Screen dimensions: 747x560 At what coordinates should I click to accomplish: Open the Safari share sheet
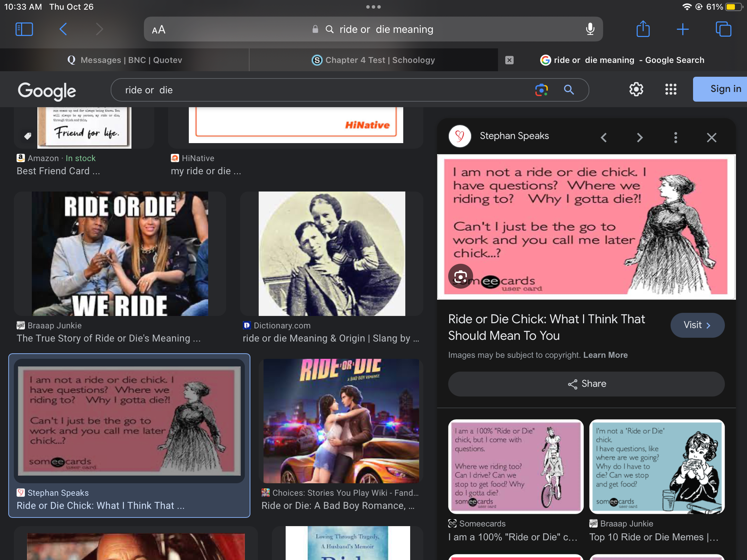point(643,29)
